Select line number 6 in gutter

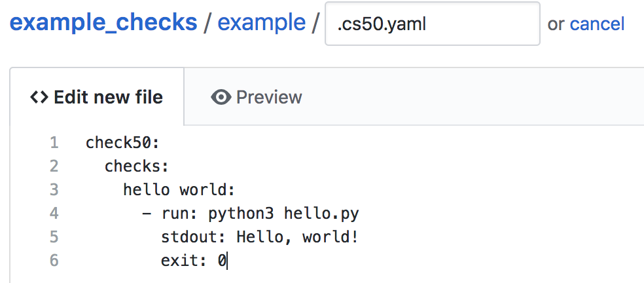pos(54,261)
